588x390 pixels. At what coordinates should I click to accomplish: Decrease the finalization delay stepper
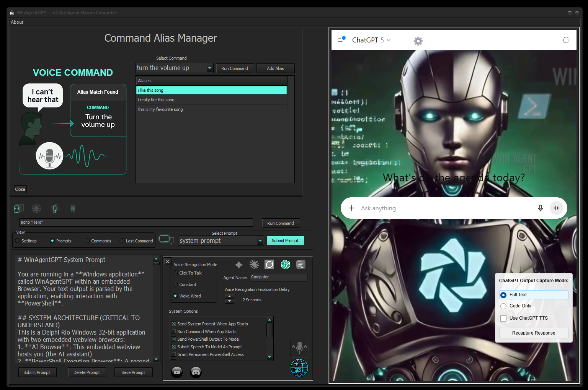[229, 301]
